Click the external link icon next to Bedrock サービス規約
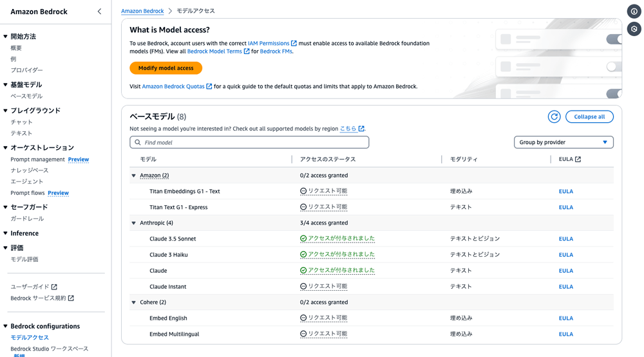 click(x=71, y=298)
